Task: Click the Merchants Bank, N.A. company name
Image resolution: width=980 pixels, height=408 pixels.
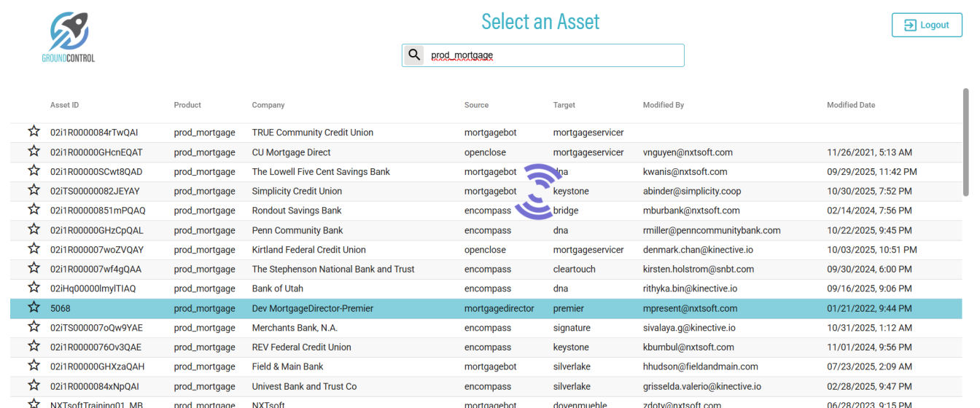Action: 295,328
